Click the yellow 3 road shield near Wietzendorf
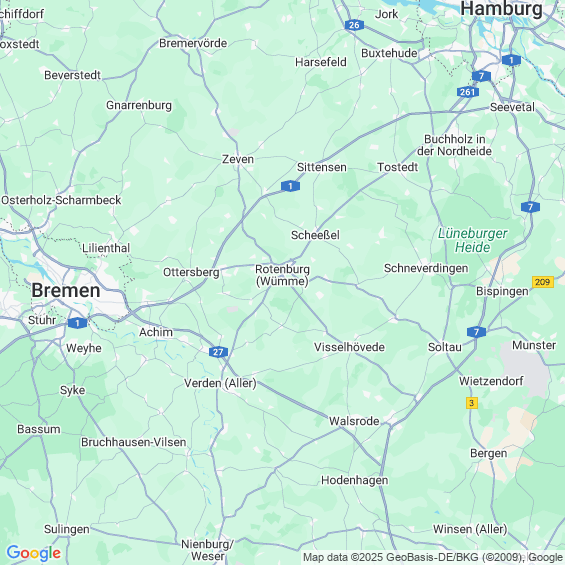 click(471, 402)
